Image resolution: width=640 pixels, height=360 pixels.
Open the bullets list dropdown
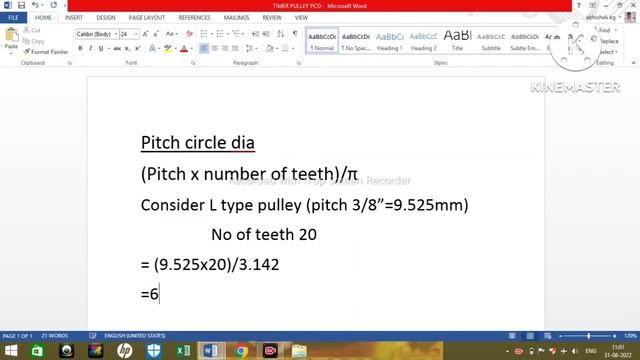pyautogui.click(x=212, y=34)
